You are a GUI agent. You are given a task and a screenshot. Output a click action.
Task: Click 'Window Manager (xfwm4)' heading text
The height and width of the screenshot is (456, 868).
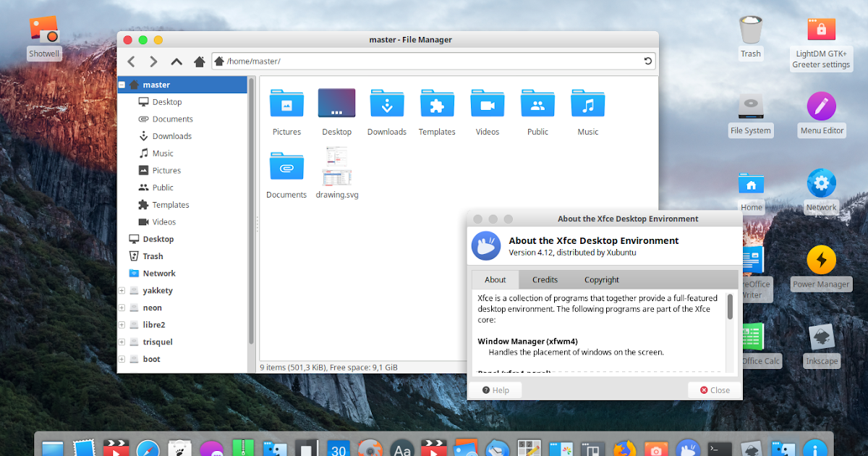pyautogui.click(x=528, y=341)
